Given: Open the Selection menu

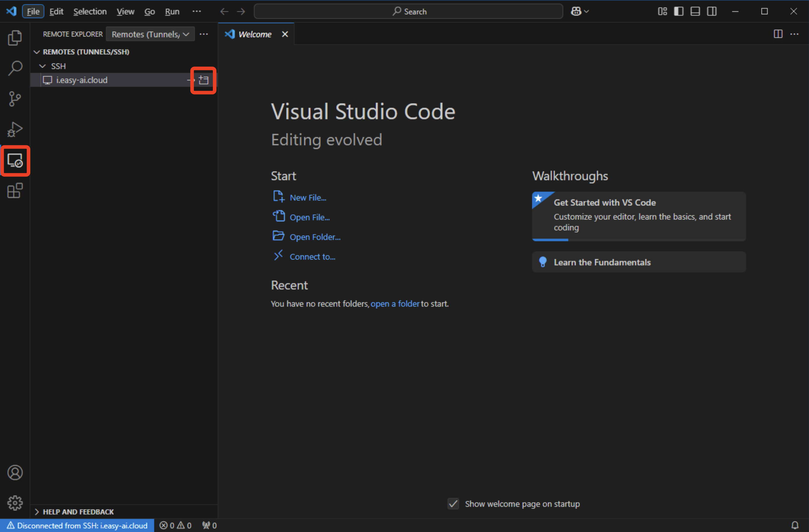Looking at the screenshot, I should coord(90,12).
